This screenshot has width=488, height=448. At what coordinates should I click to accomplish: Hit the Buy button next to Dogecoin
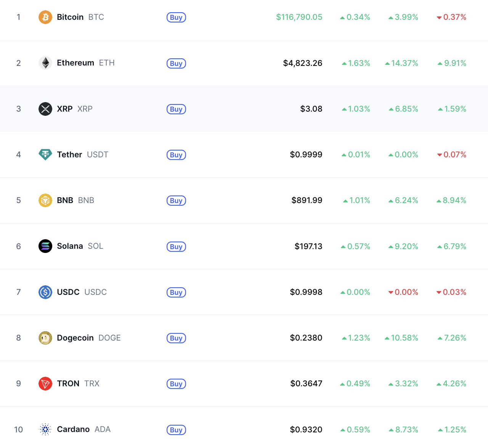pyautogui.click(x=176, y=338)
